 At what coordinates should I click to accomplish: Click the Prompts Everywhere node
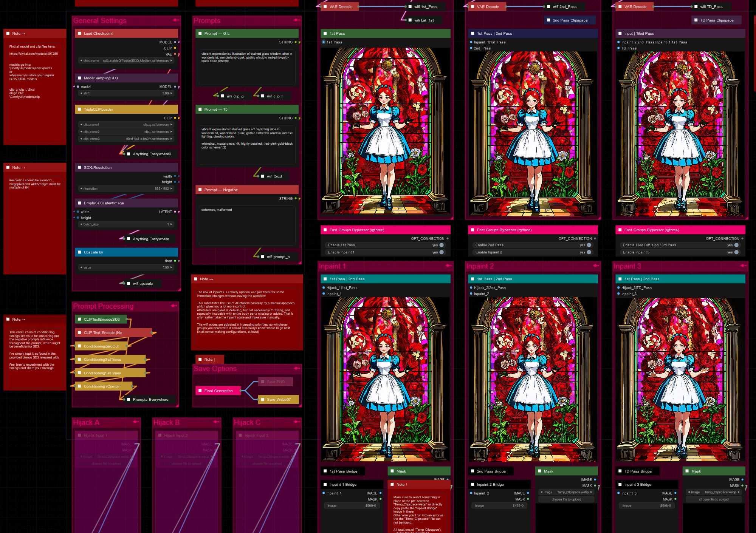click(150, 400)
